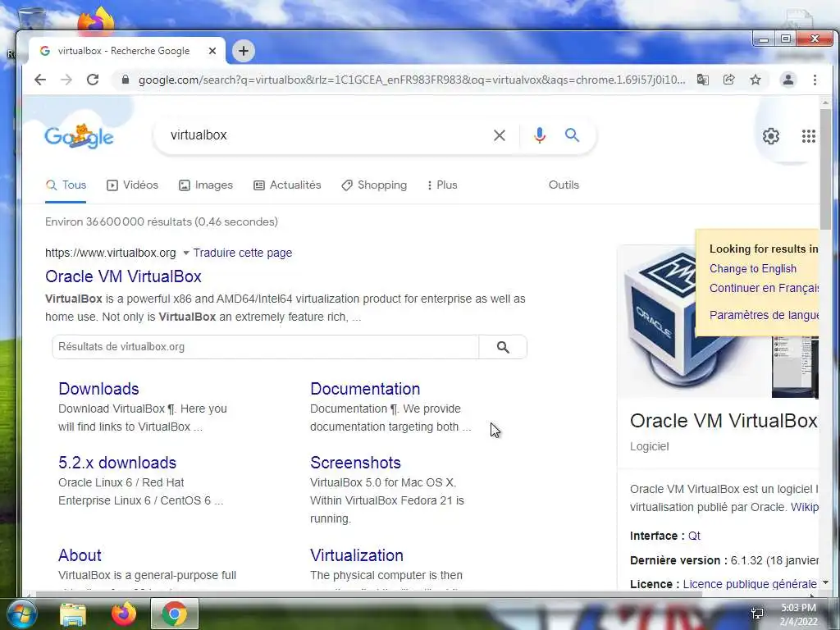
Task: Click in the Résultats de virtualbox.org field
Action: [265, 347]
